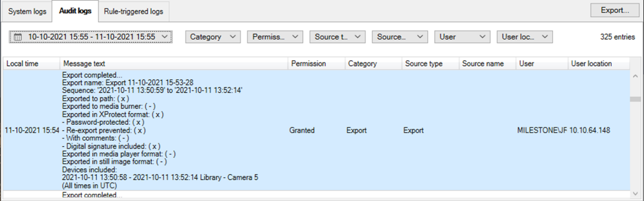
Task: Select the Audit logs tab
Action: point(75,11)
